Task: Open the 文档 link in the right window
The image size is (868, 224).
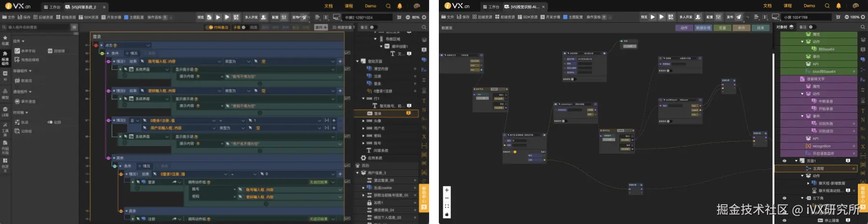Action: 767,6
